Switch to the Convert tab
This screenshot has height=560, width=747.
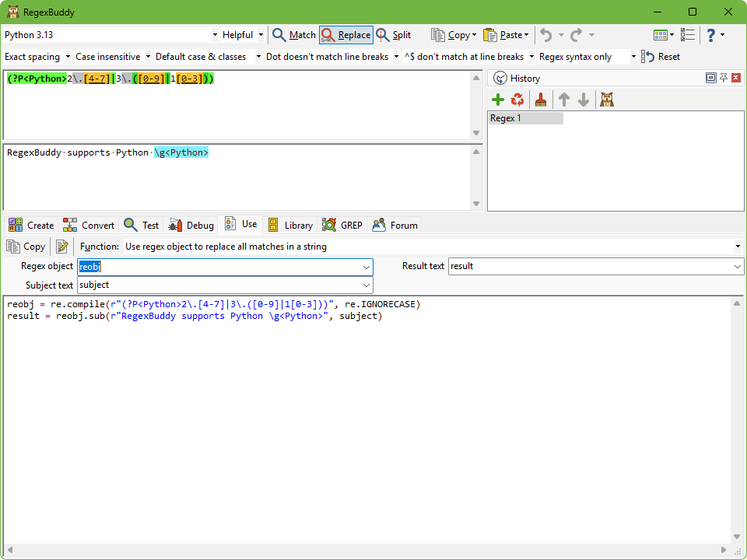(89, 226)
